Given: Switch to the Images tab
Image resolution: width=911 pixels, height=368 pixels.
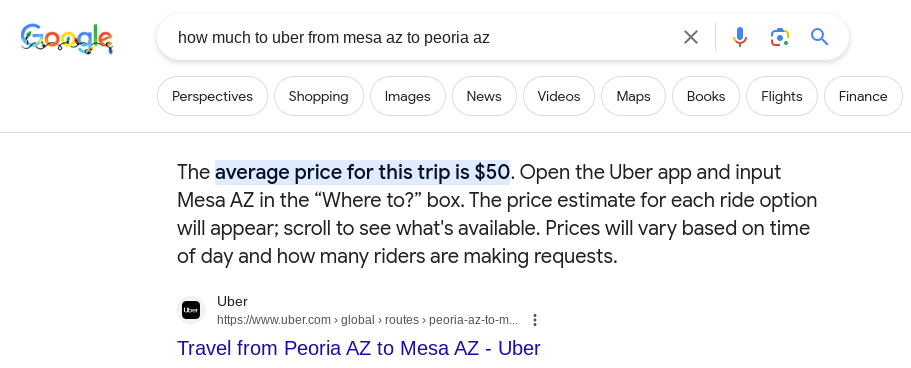Looking at the screenshot, I should click(x=407, y=96).
